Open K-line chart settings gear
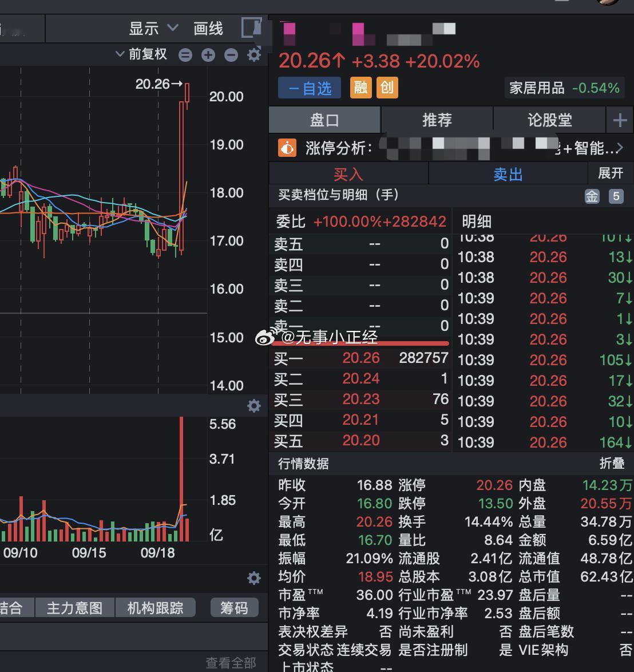 coord(254,55)
